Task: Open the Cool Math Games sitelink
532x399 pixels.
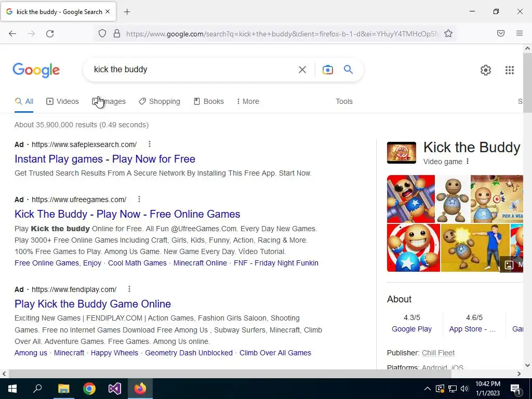Action: pos(137,263)
